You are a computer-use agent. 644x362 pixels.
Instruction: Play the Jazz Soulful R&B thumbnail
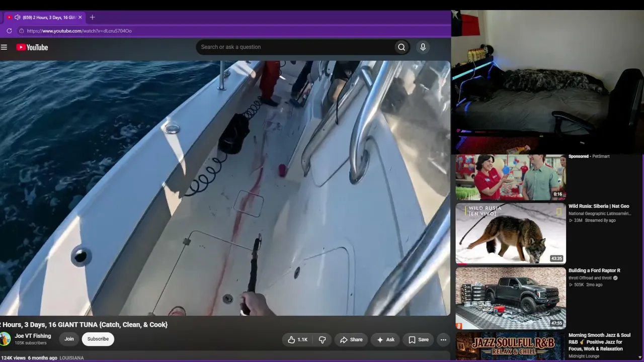[x=511, y=346]
